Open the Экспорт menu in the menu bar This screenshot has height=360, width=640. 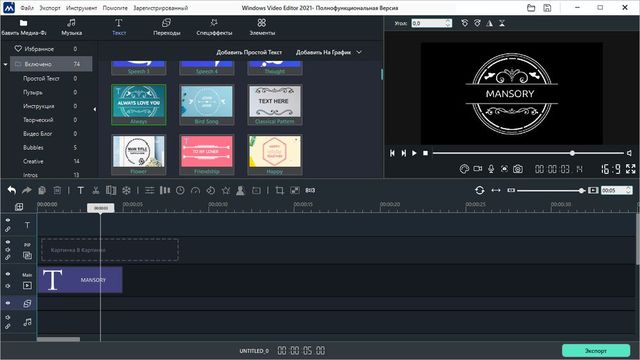(x=50, y=8)
